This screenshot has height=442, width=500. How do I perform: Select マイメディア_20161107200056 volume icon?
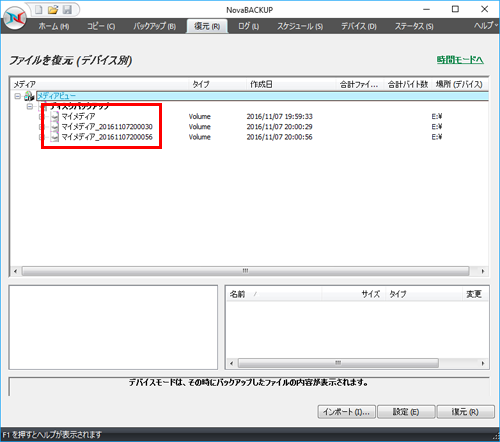55,137
